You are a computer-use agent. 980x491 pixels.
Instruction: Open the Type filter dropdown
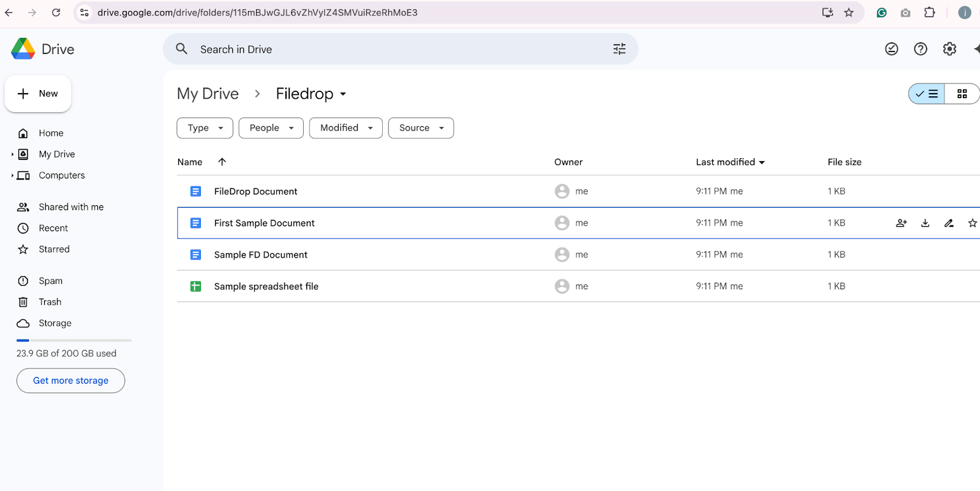pyautogui.click(x=205, y=128)
